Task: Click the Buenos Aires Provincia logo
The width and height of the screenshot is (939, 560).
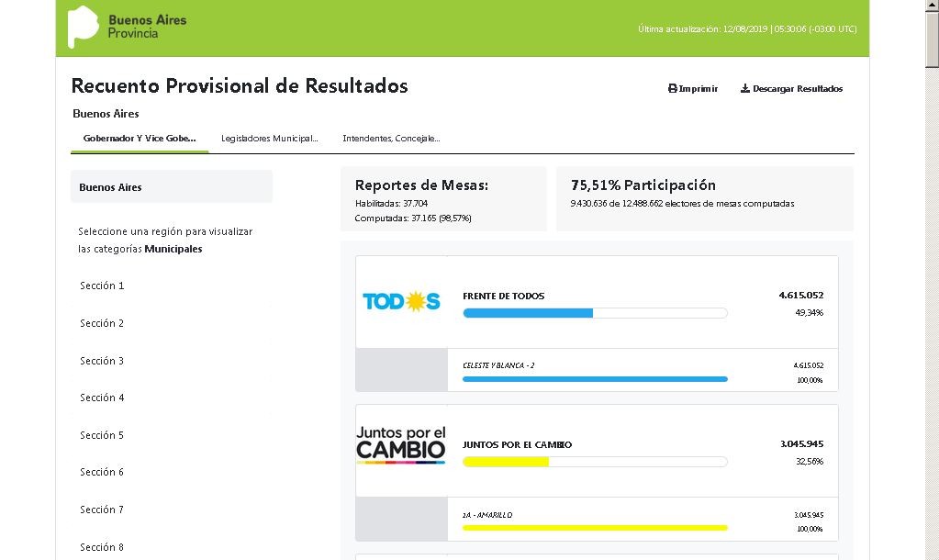Action: point(127,27)
